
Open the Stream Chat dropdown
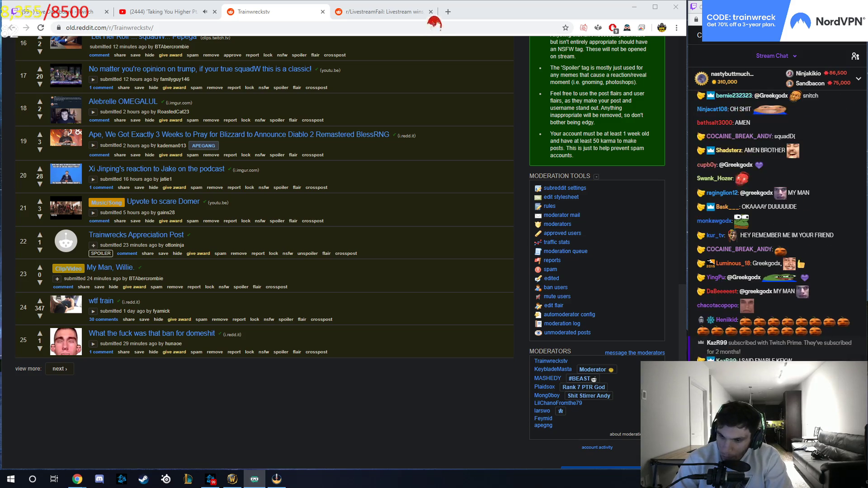tap(776, 56)
